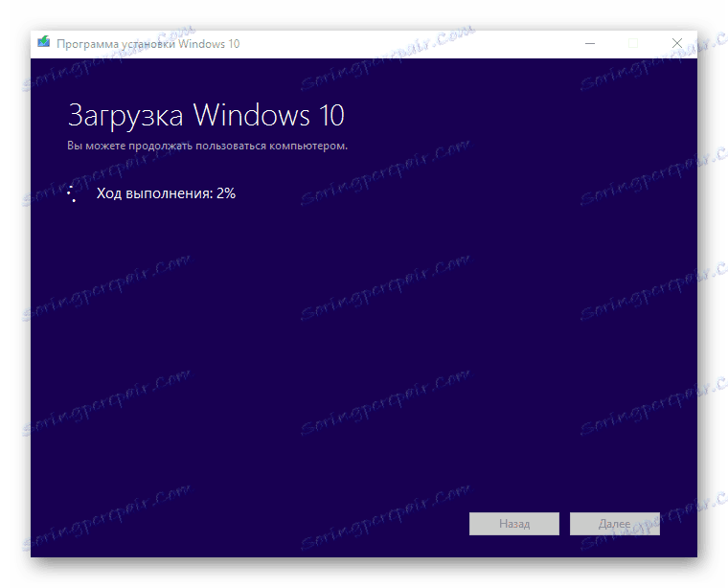
Task: Click the spinning progress indicator
Action: pos(73,193)
